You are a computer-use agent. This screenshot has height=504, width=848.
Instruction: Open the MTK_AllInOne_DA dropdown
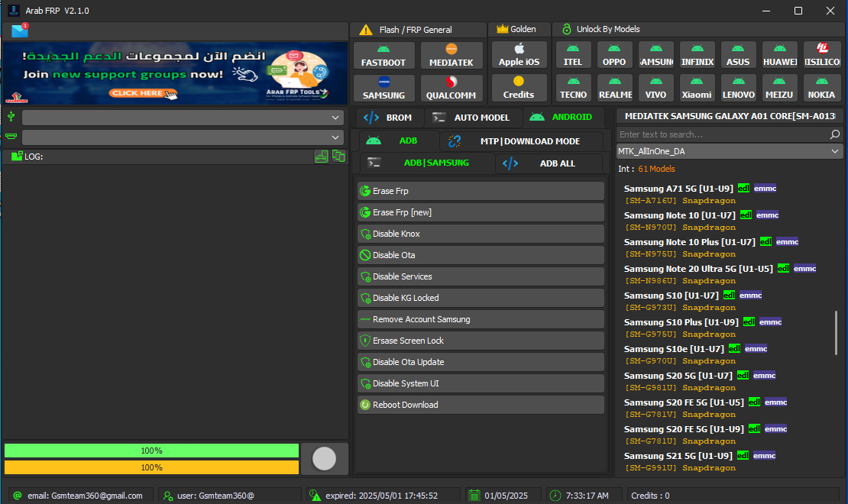coord(729,151)
